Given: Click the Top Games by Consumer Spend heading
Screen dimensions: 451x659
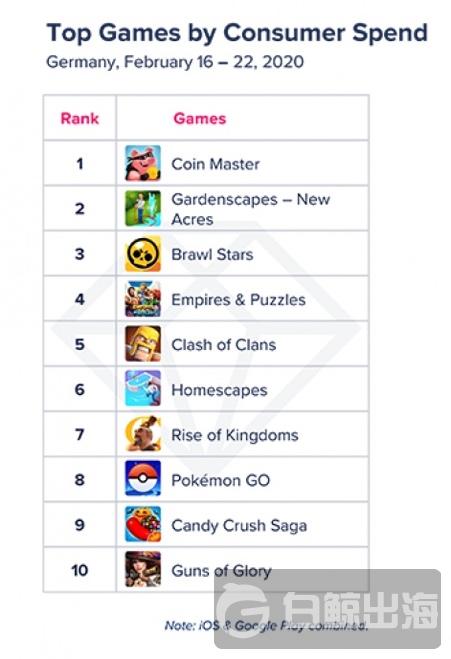Looking at the screenshot, I should [x=237, y=33].
